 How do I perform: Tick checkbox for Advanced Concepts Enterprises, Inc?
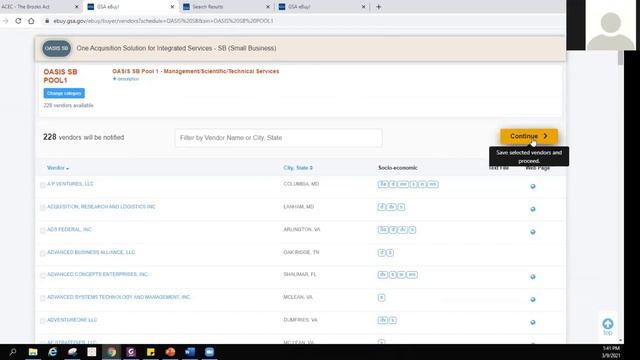point(42,276)
